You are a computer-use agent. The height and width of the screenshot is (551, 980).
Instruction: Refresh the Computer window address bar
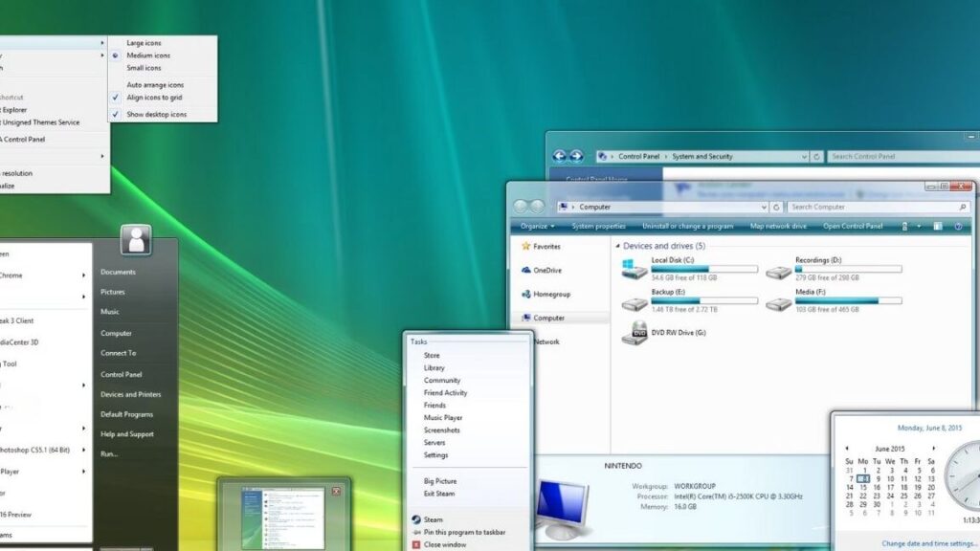tap(776, 207)
